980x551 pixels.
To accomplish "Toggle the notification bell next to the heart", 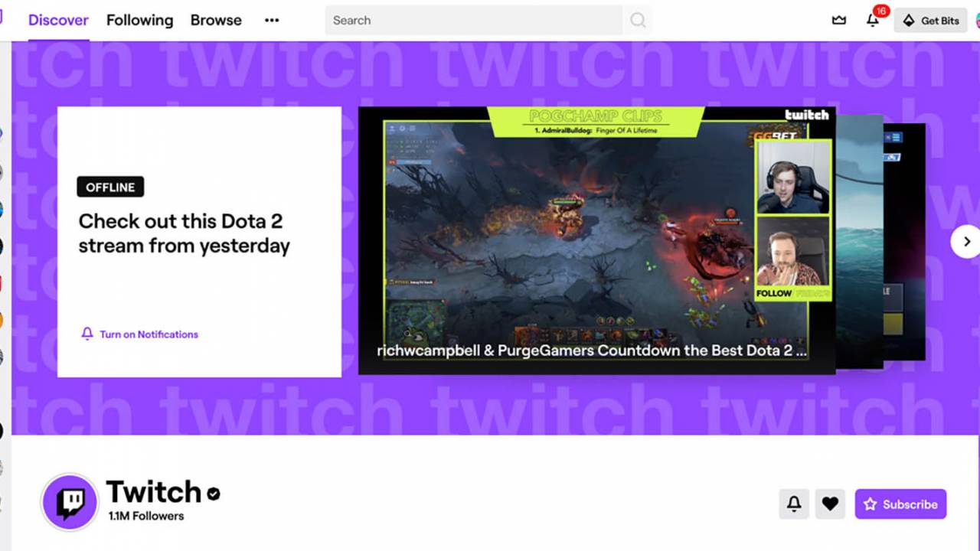I will (x=794, y=504).
